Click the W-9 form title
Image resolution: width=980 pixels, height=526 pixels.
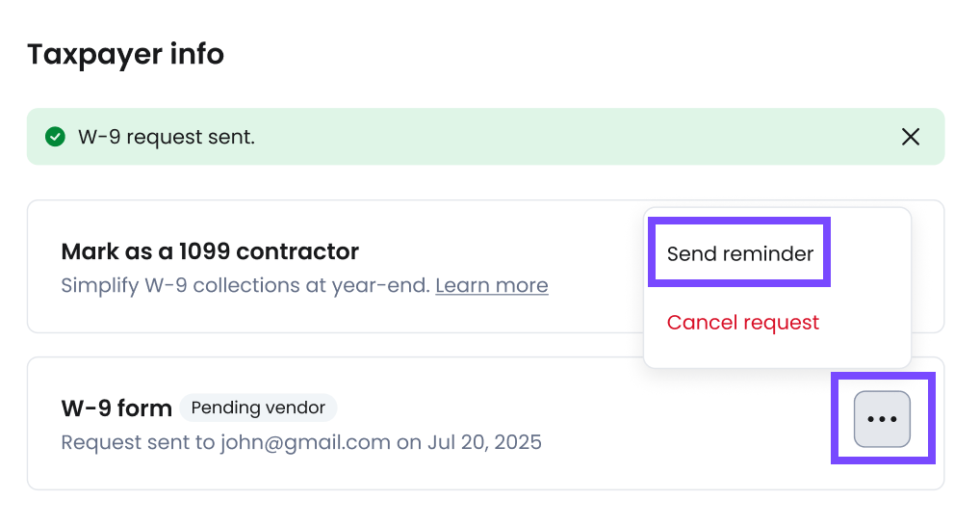(x=116, y=408)
